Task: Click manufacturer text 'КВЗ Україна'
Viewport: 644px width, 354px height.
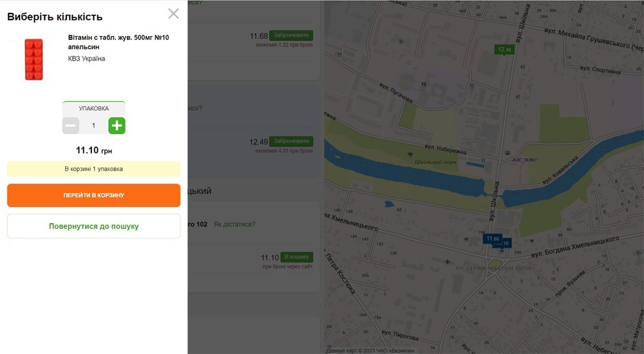Action: coord(86,59)
